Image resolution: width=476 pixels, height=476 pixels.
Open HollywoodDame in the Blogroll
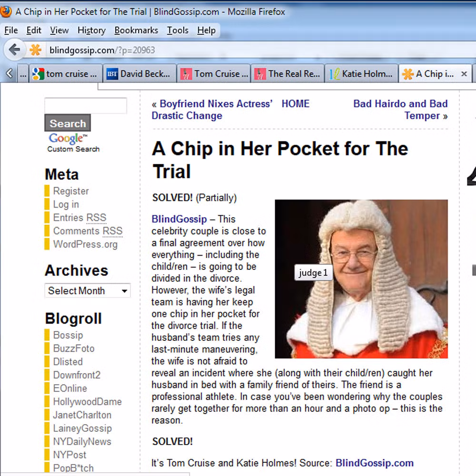(x=88, y=402)
